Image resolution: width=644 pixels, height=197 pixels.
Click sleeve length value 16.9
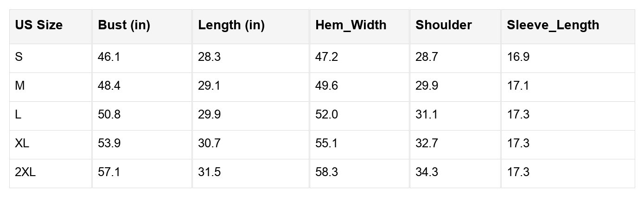coord(518,57)
